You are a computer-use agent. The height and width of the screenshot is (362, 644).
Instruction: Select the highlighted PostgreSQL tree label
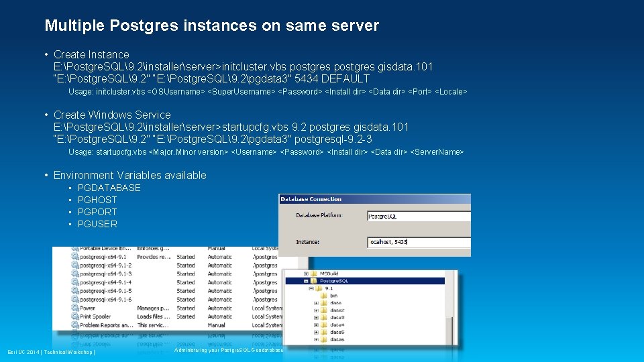[334, 281]
